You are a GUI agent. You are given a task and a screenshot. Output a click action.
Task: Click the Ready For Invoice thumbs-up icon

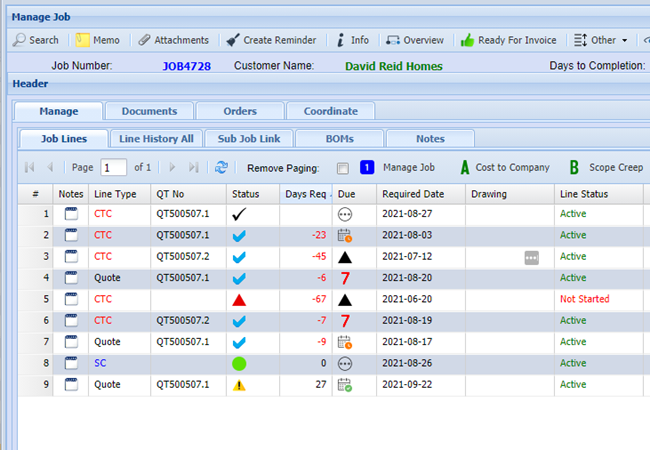point(467,40)
